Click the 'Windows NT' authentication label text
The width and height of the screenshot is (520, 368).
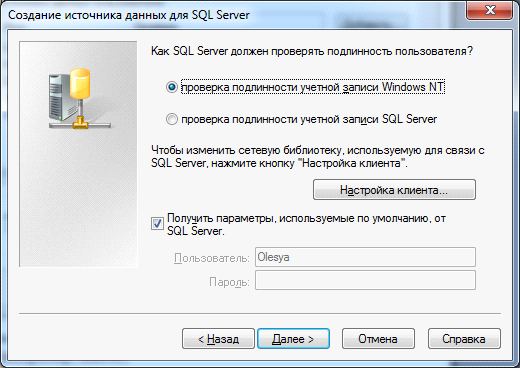tap(413, 87)
